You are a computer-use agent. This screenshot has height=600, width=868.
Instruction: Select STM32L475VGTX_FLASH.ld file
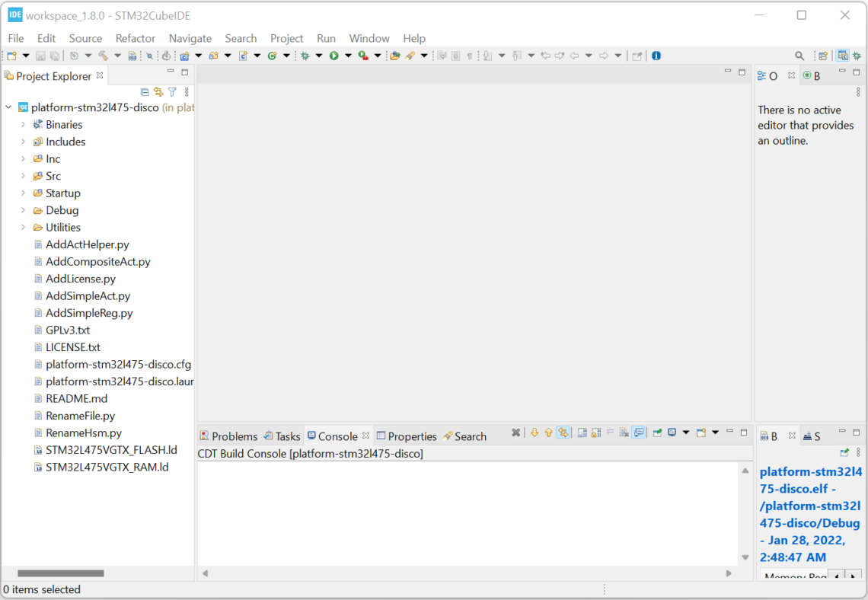(111, 450)
